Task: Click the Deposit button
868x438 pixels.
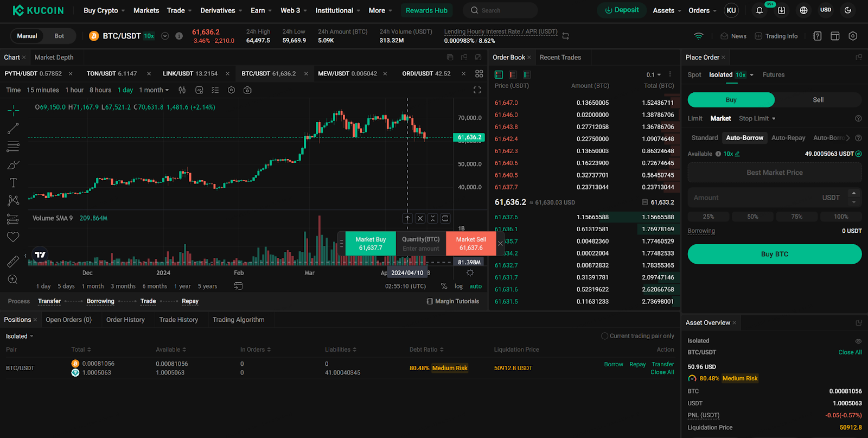Action: coord(622,10)
